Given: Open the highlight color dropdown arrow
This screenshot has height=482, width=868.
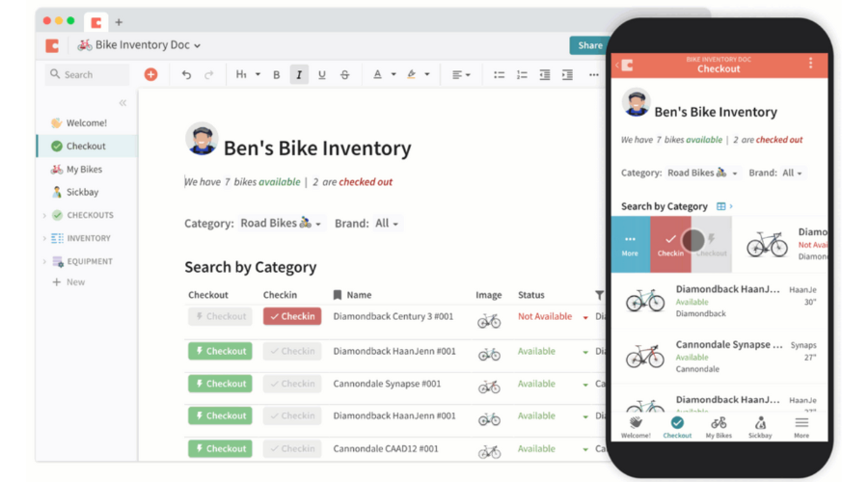Looking at the screenshot, I should [427, 74].
